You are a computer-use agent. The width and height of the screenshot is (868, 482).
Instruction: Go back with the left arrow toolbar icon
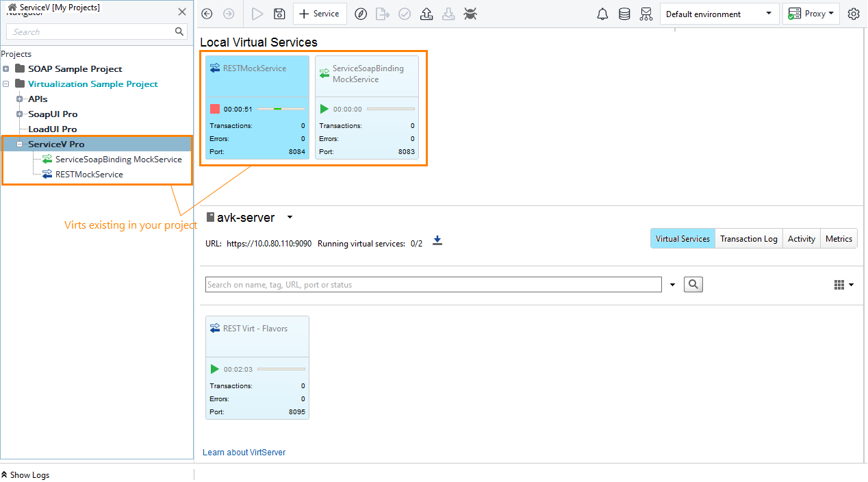pyautogui.click(x=207, y=14)
